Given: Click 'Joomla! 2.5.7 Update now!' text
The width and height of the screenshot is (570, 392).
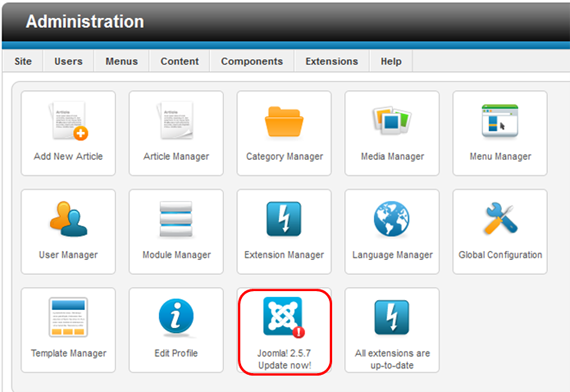Looking at the screenshot, I should 284,359.
